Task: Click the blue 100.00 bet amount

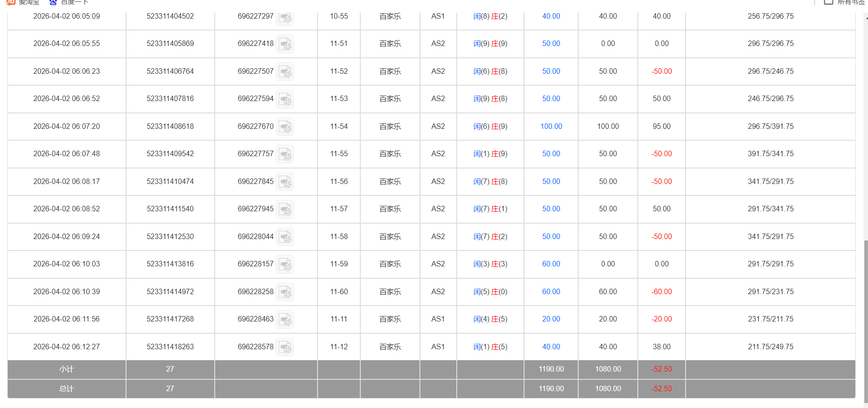Action: tap(551, 127)
